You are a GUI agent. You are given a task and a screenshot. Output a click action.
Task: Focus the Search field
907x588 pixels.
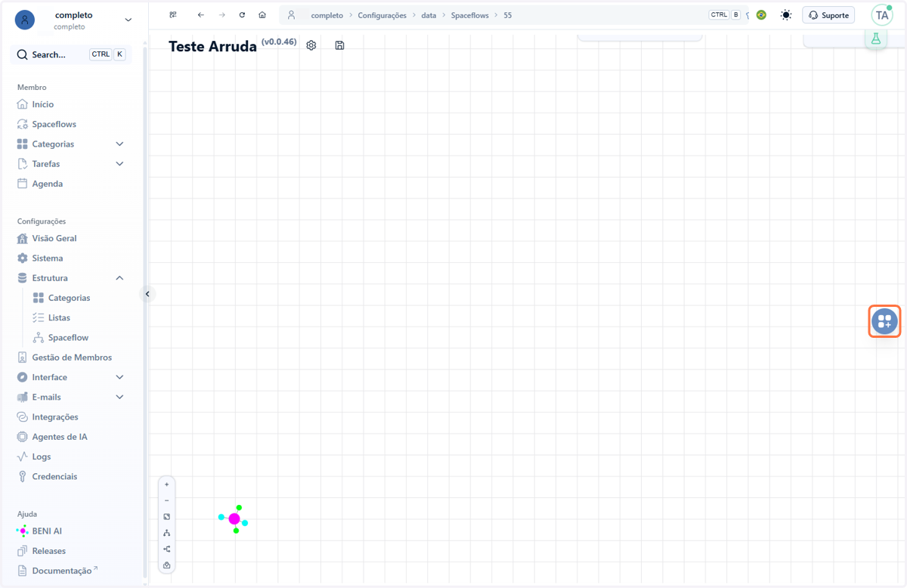pyautogui.click(x=71, y=54)
